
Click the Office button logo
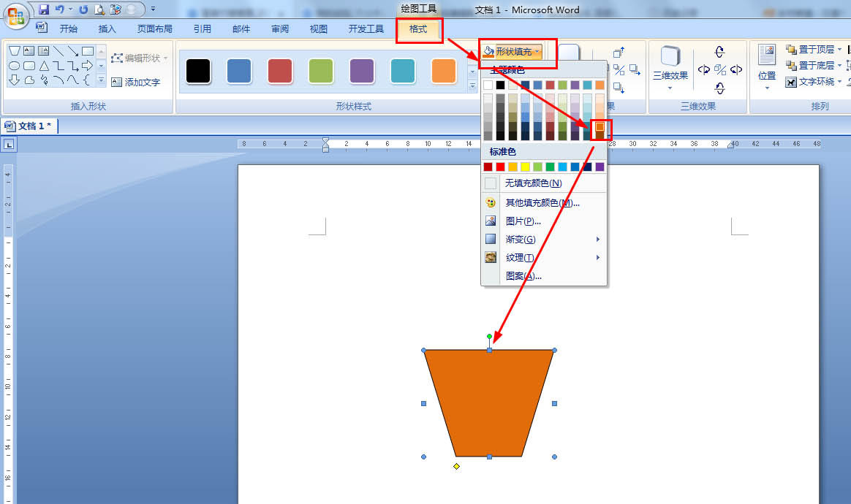point(16,16)
